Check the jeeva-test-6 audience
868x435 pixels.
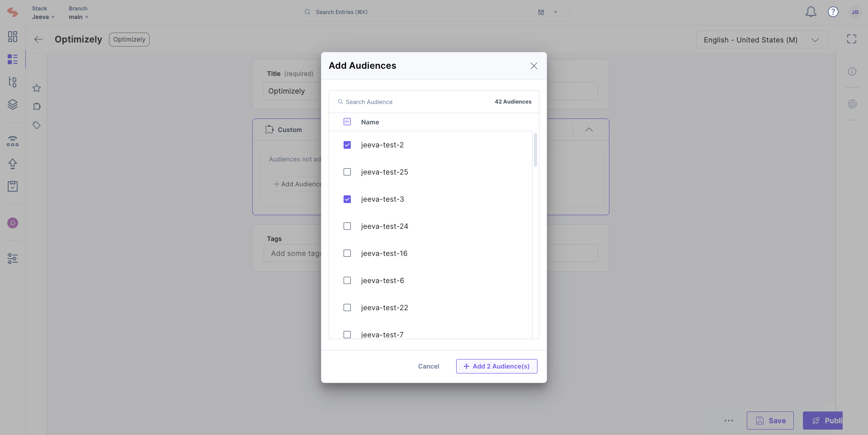(347, 280)
